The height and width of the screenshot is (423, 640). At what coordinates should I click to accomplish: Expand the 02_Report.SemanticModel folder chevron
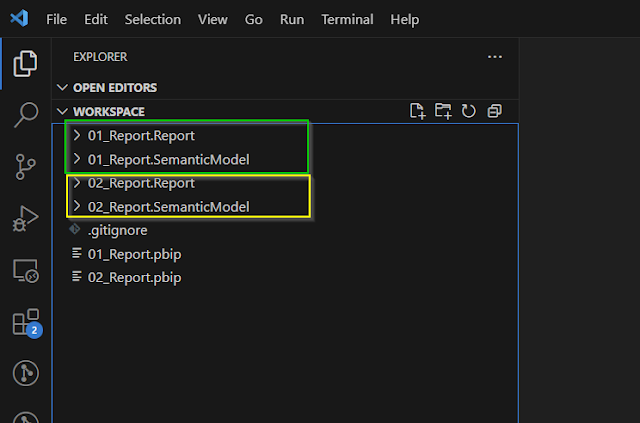77,206
